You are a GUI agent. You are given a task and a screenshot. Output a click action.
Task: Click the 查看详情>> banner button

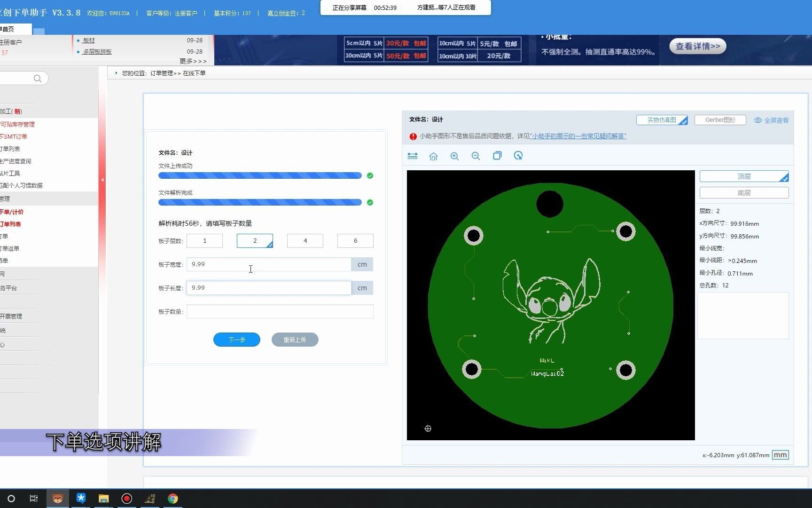point(698,46)
